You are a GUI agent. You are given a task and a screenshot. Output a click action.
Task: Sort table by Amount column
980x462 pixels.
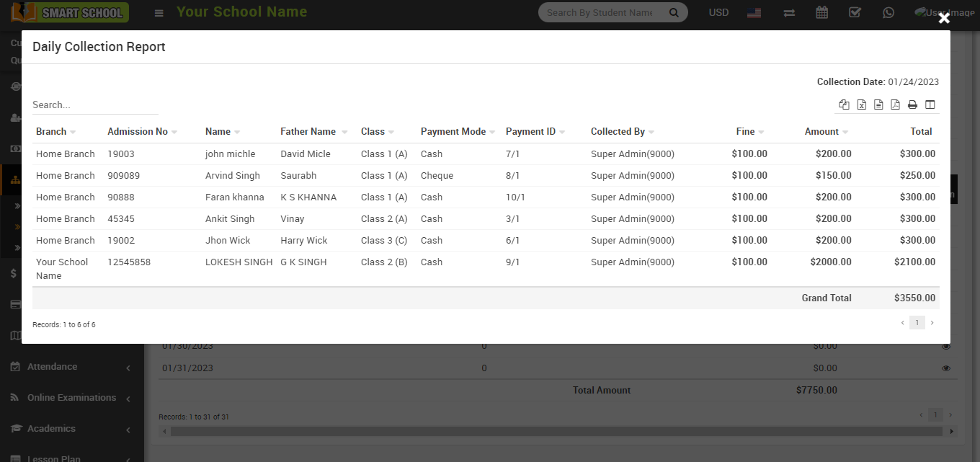(x=826, y=132)
